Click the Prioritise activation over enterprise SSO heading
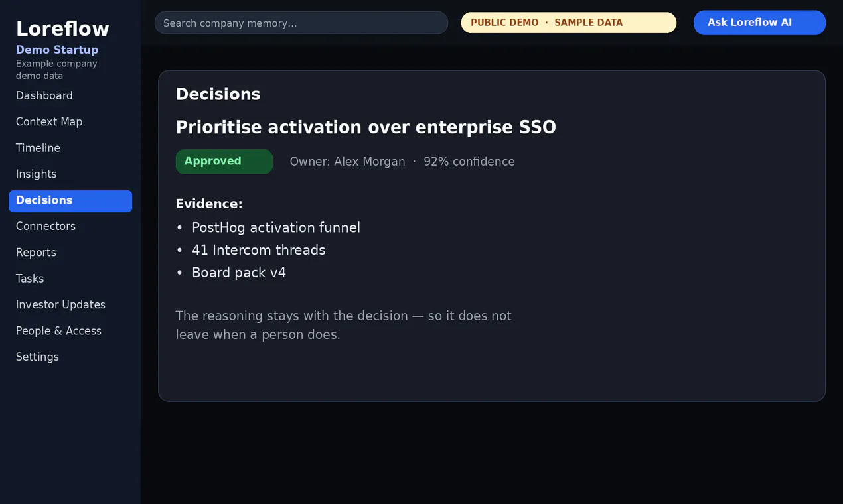 pos(366,127)
